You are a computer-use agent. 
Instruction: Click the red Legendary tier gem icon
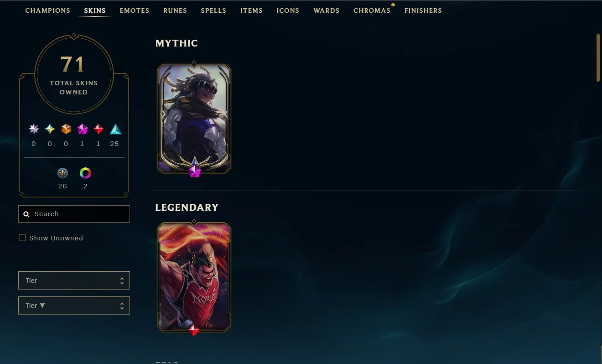point(99,129)
